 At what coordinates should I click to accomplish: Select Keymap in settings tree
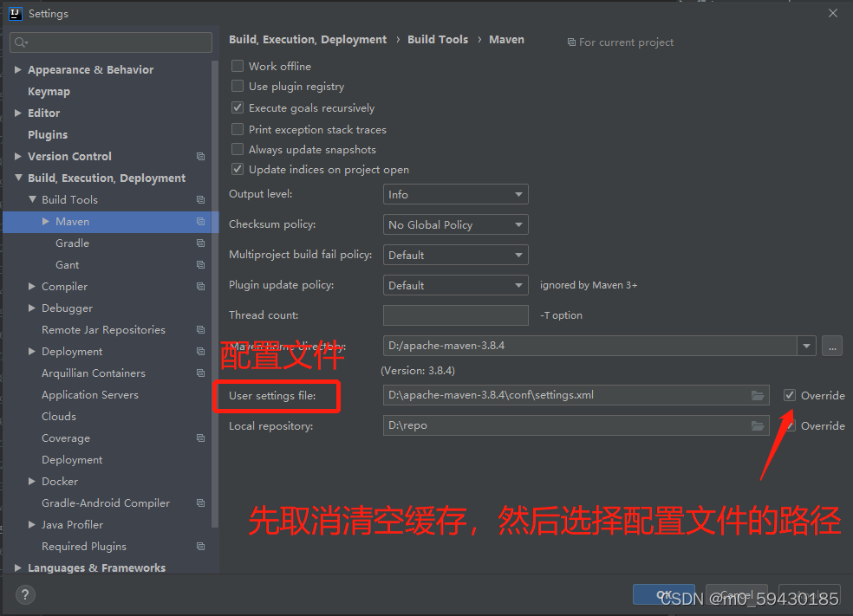[x=49, y=91]
